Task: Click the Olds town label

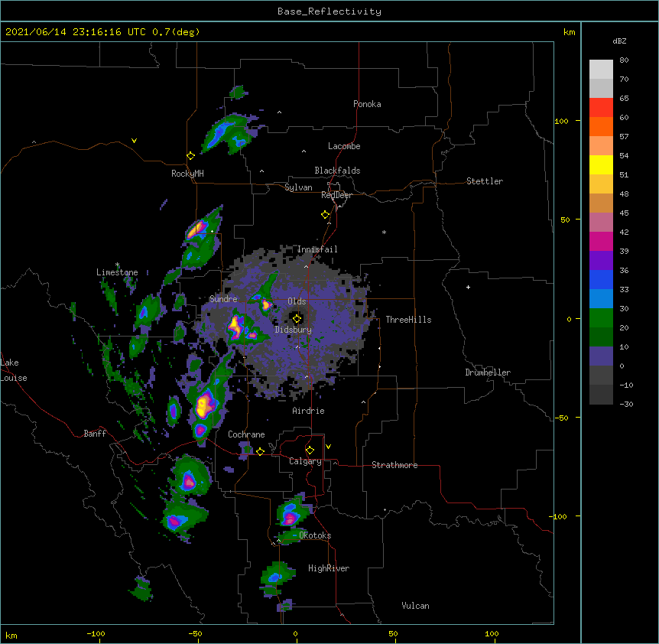Action: 297,301
